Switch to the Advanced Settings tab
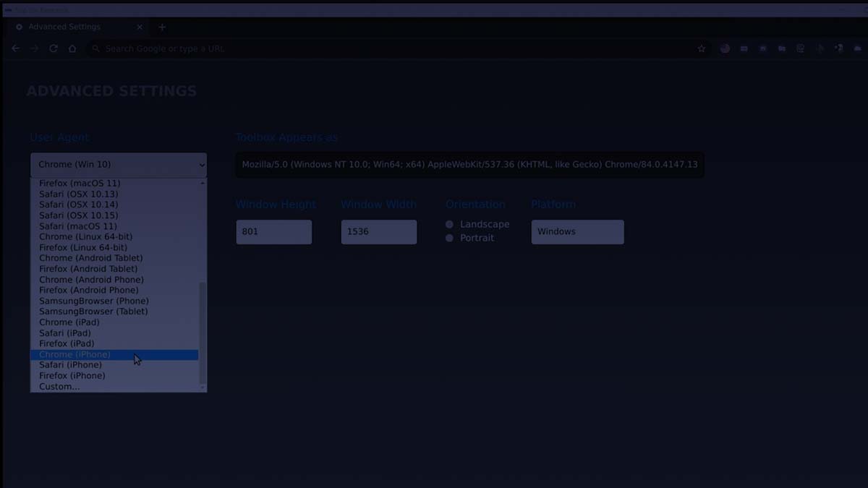This screenshot has height=488, width=868. (x=78, y=27)
